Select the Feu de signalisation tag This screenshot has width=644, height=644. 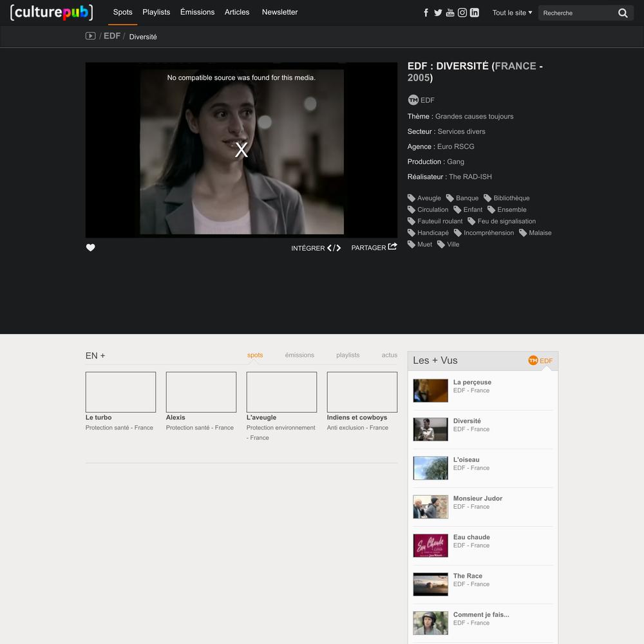click(x=502, y=221)
